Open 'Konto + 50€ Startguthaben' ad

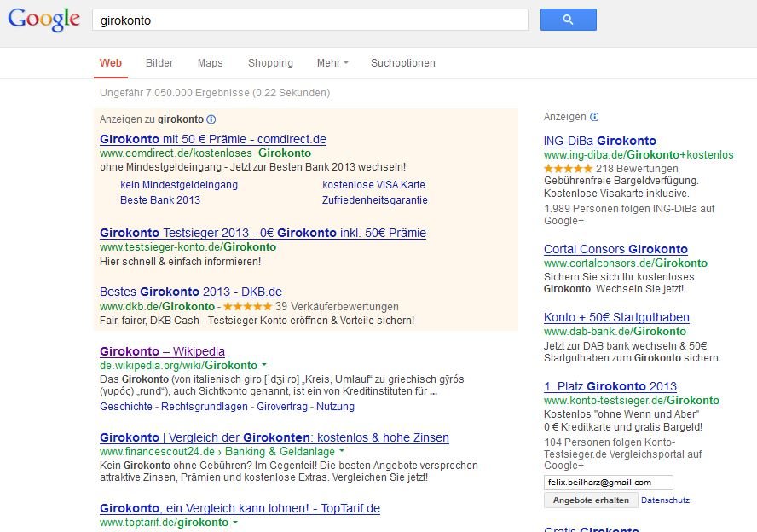click(x=616, y=317)
